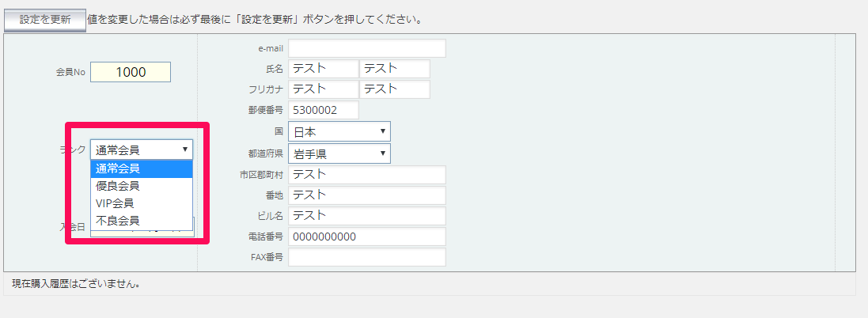Open the ランク dropdown showing 通常会員
The width and height of the screenshot is (868, 318).
(x=142, y=150)
